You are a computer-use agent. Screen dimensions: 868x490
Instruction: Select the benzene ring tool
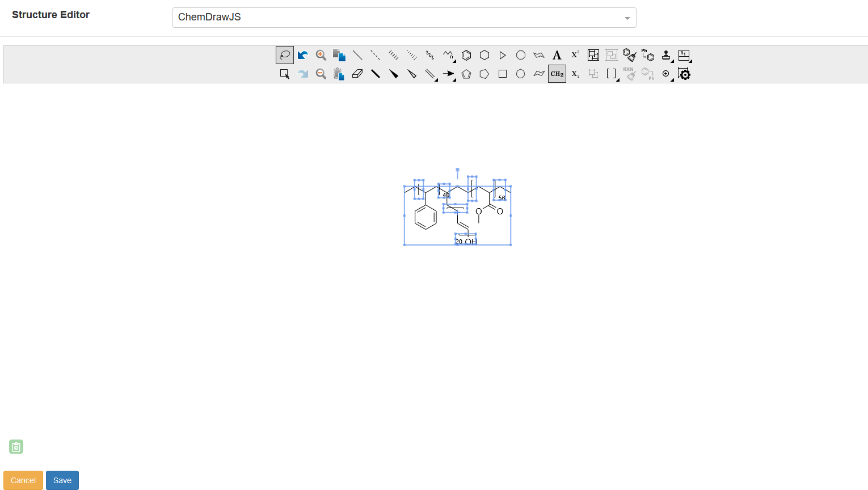coord(466,55)
